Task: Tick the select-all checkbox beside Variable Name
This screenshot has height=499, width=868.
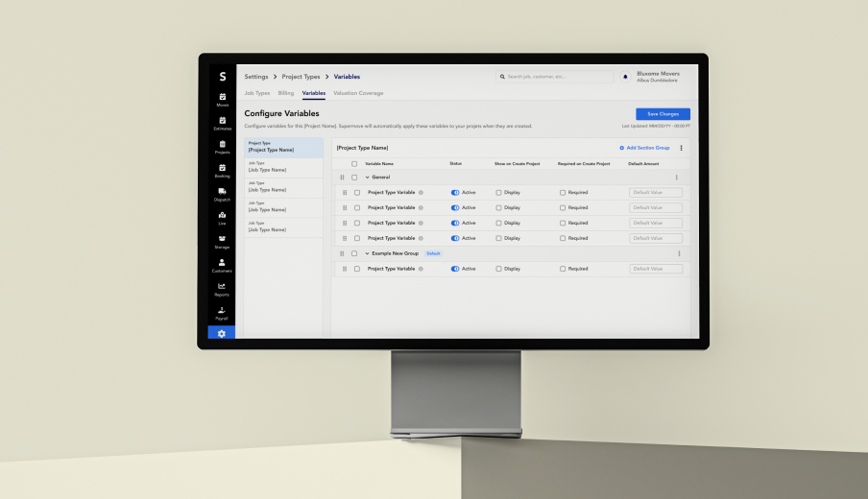Action: click(354, 164)
